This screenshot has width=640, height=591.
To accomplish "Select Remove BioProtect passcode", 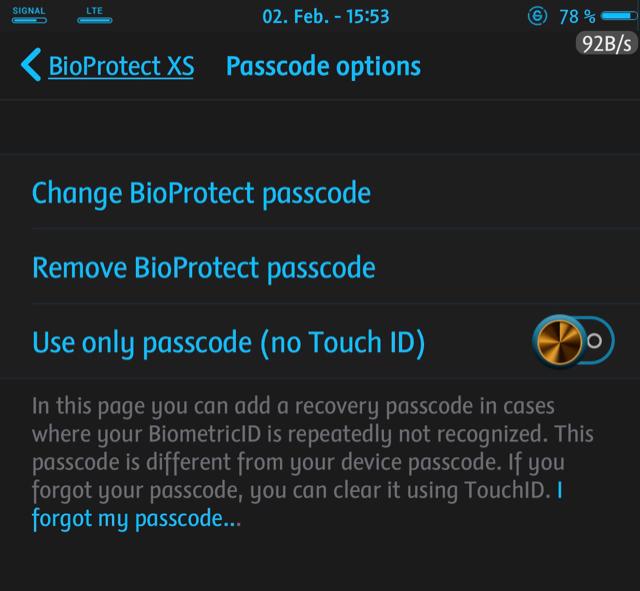I will click(x=204, y=268).
